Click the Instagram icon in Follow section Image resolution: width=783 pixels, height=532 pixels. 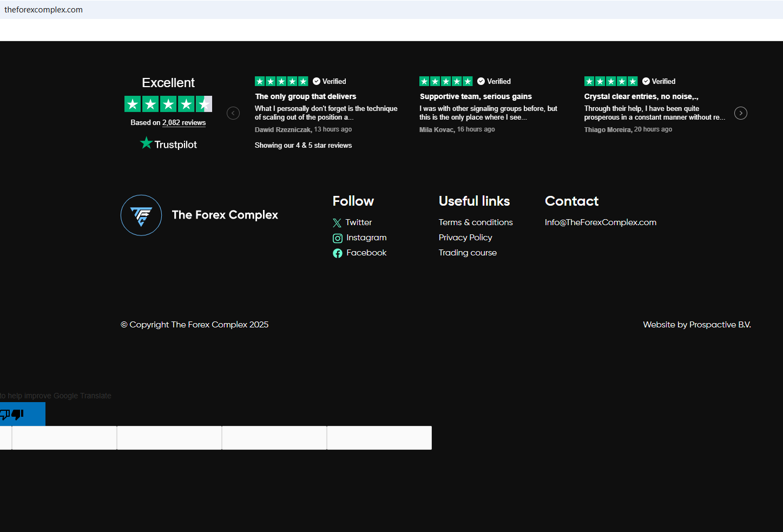(338, 238)
